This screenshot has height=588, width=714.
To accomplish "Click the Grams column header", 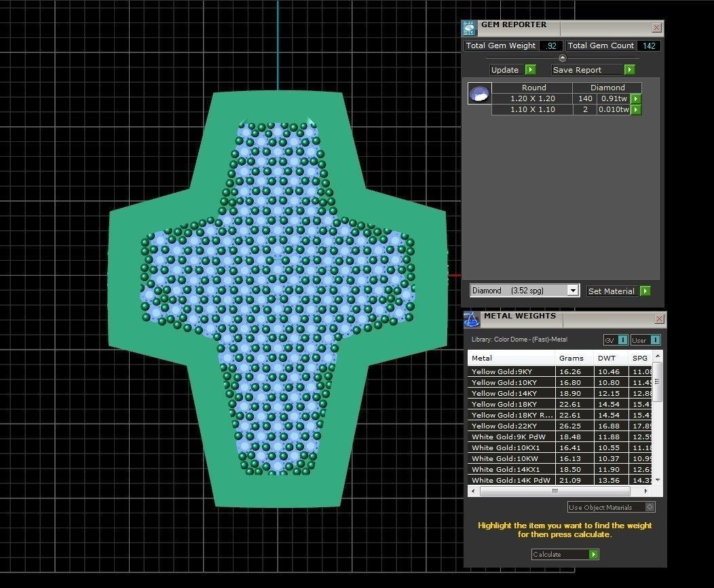I will pyautogui.click(x=574, y=358).
